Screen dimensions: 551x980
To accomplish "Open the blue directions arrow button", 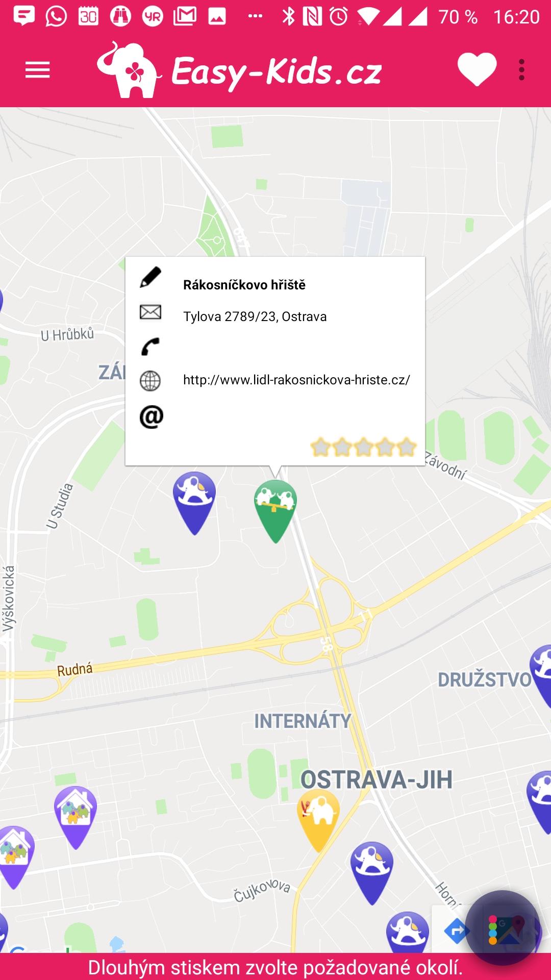I will 456,932.
